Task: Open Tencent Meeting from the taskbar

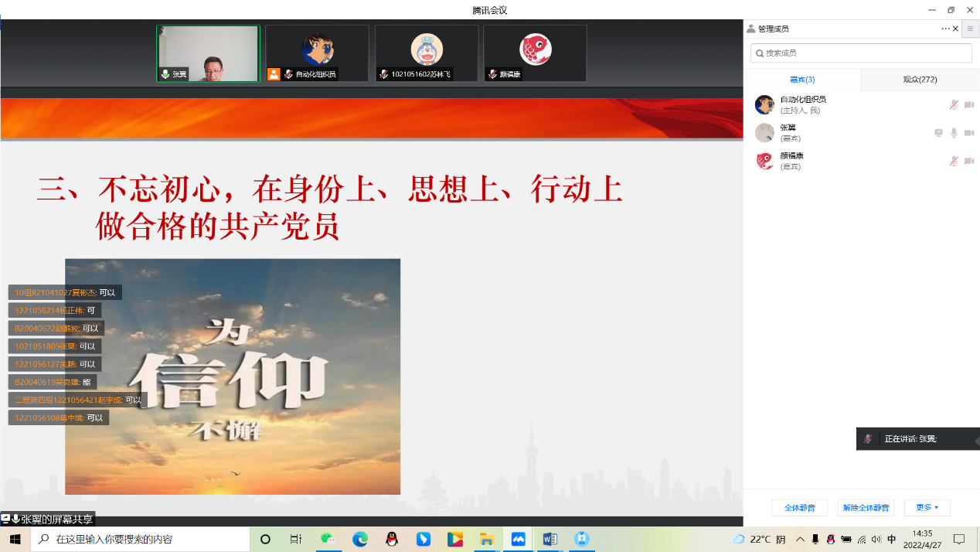Action: pos(519,539)
